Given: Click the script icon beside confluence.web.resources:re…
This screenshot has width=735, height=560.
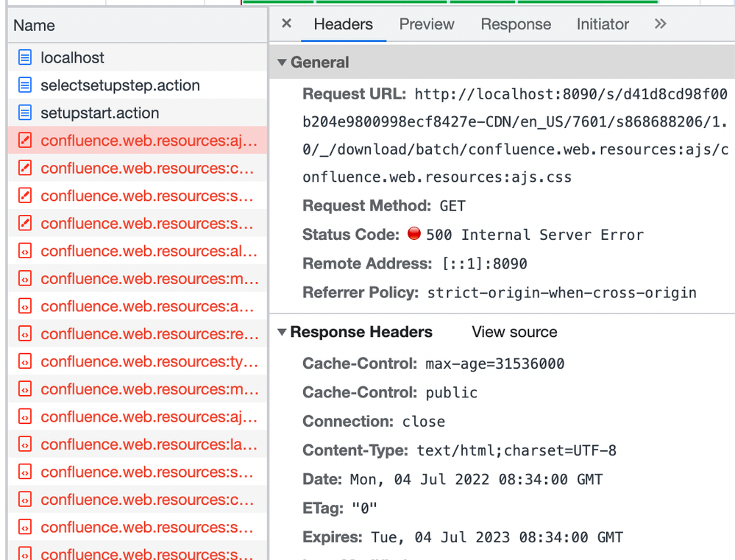Looking at the screenshot, I should (25, 334).
